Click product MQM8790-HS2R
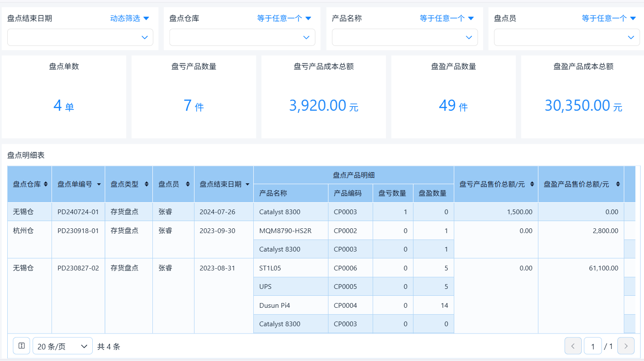 click(286, 231)
